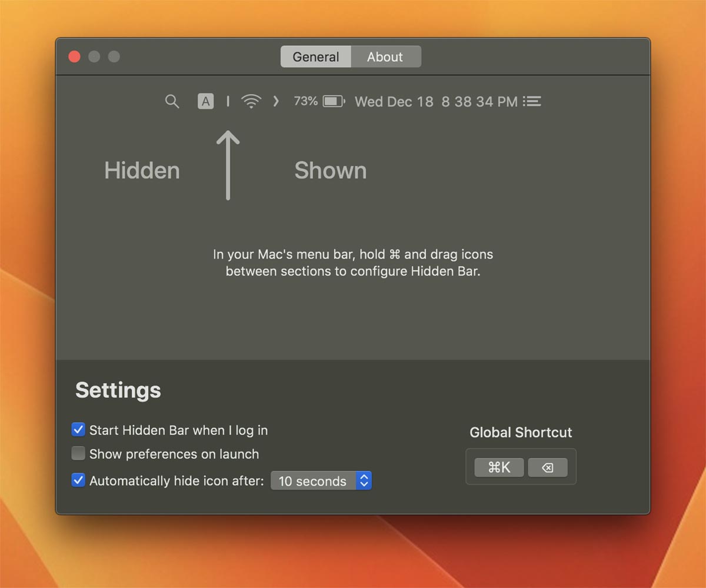Click the ⌘K shortcut recorder button

tap(499, 467)
